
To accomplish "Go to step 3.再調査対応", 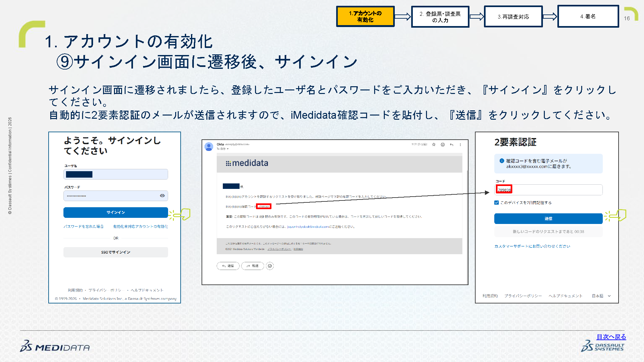I will coord(513,17).
